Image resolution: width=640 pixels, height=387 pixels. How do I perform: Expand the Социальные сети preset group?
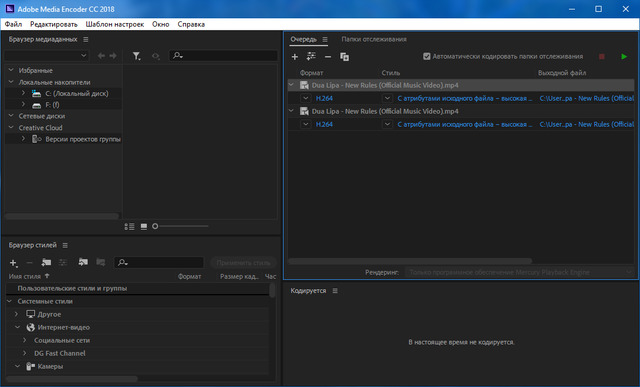click(x=24, y=340)
